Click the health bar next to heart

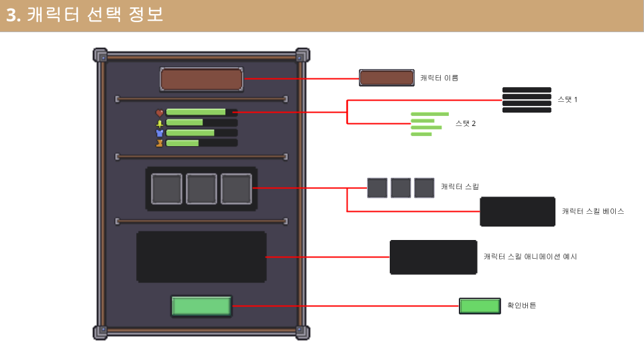click(x=201, y=113)
